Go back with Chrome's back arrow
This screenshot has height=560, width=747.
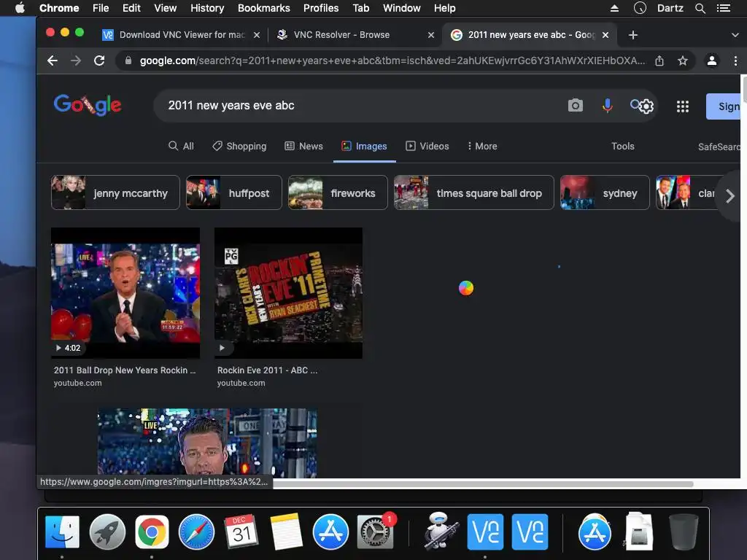[x=53, y=61]
